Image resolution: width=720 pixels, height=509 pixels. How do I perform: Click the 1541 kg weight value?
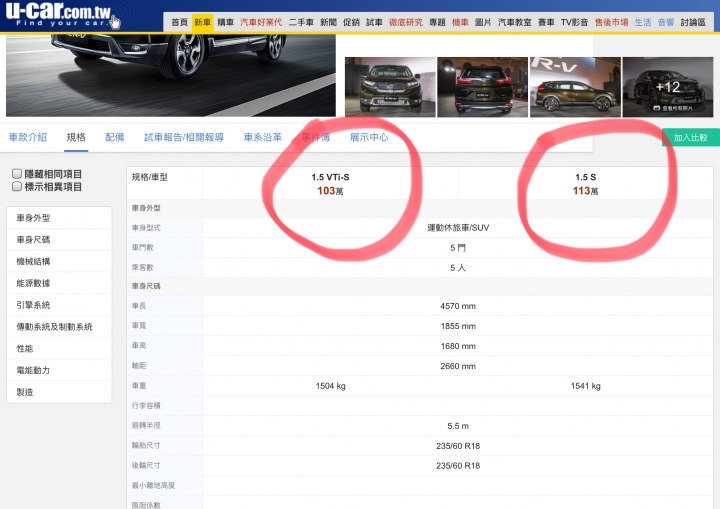[x=585, y=386]
